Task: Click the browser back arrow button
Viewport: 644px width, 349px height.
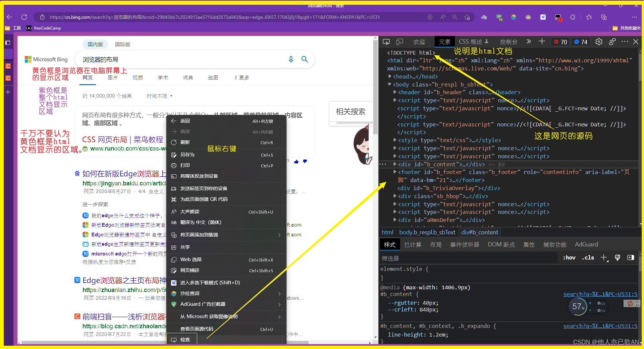Action: (x=9, y=17)
